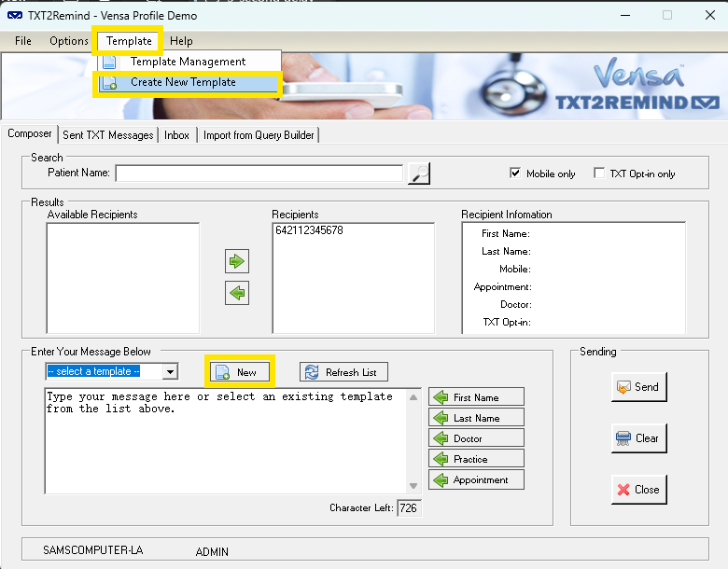Minimize the TXT2Remind window
Viewport: 728px width, 569px height.
625,15
